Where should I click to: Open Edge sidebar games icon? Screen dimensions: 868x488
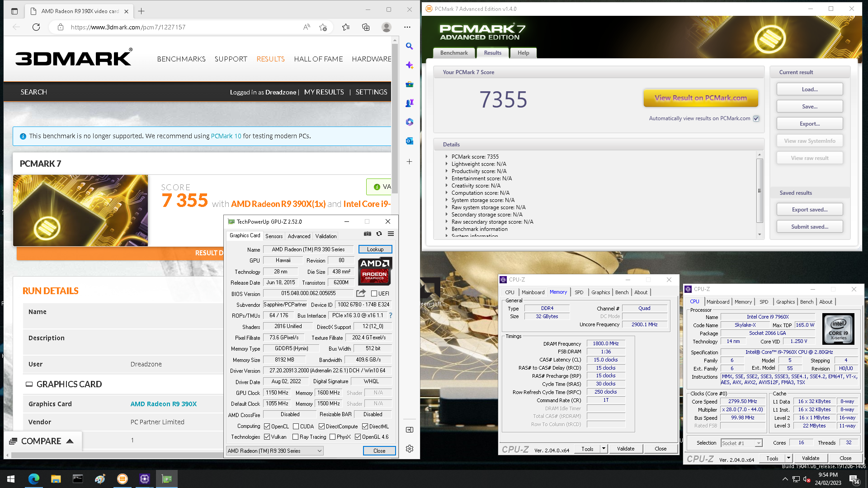point(409,103)
